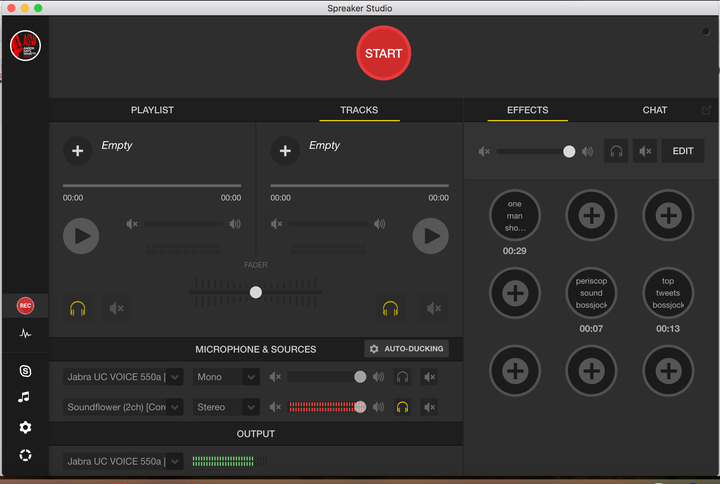Play the left deck track
The height and width of the screenshot is (484, 720).
point(81,236)
